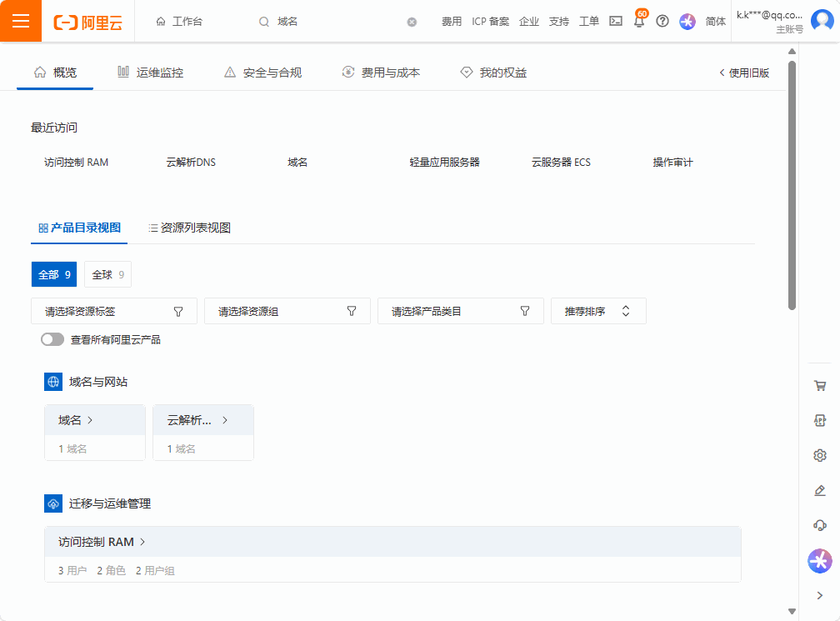
Task: Open the 请选择产品类目 filter dropdown
Action: pos(461,311)
